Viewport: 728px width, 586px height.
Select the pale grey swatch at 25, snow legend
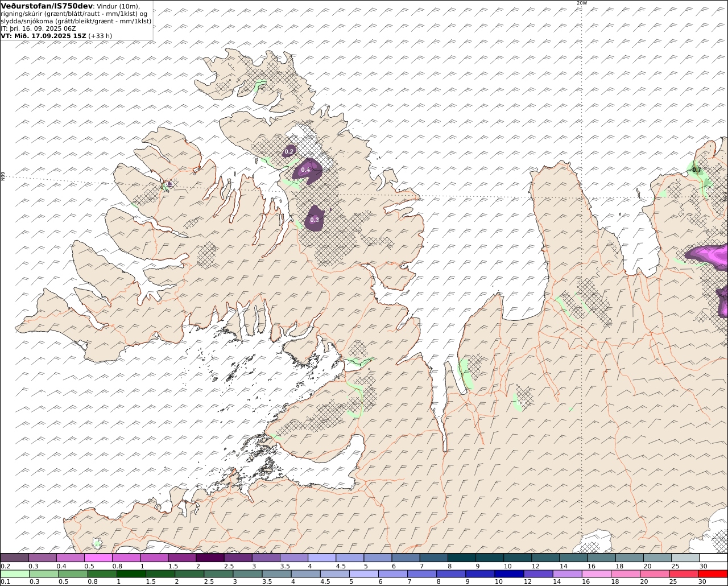click(685, 558)
